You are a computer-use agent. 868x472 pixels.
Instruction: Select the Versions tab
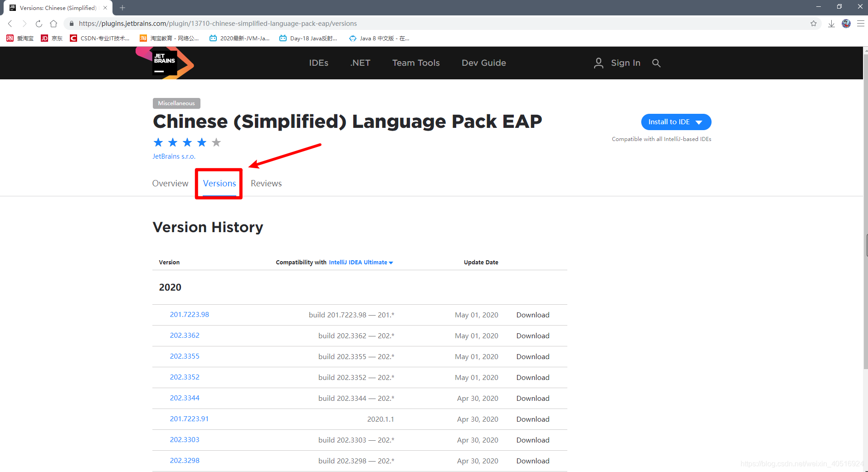219,183
